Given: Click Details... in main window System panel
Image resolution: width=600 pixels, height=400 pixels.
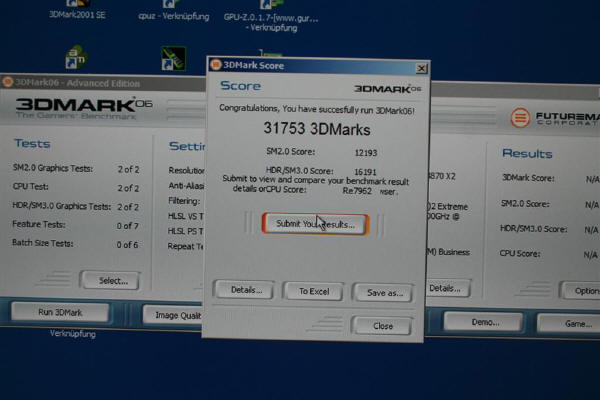Looking at the screenshot, I should [448, 288].
